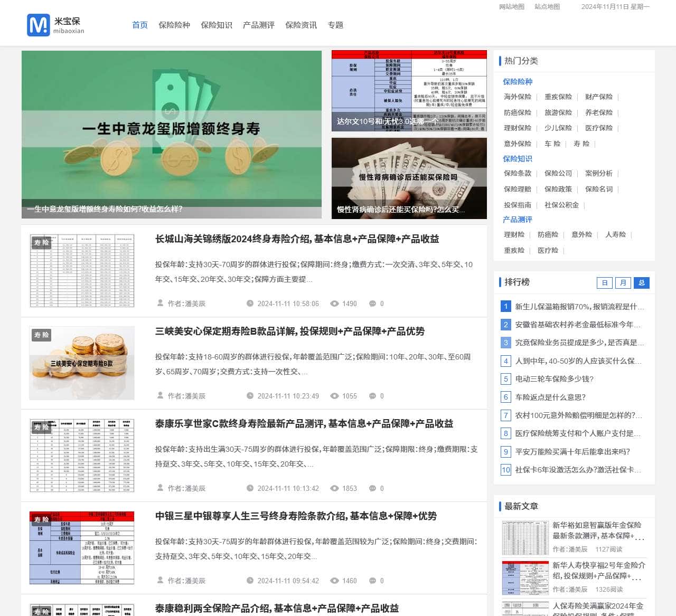The image size is (676, 616).
Task: Switch ranking to 日 daily view
Action: 604,283
